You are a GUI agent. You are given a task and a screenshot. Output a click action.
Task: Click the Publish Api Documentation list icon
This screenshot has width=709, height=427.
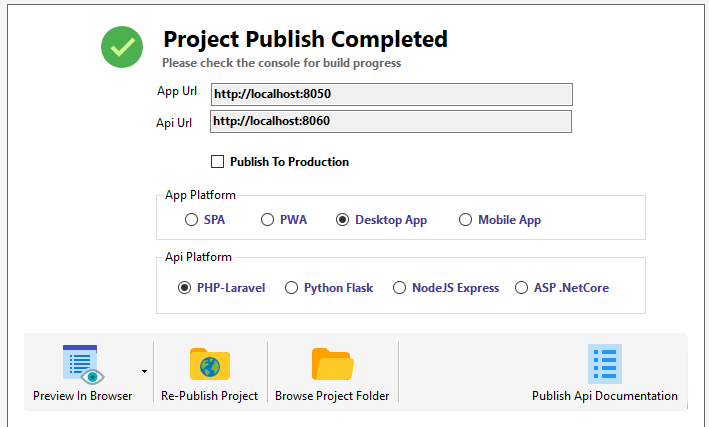click(x=605, y=364)
